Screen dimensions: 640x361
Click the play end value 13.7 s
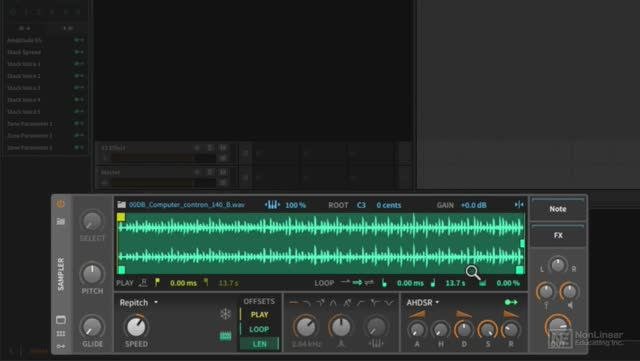pyautogui.click(x=228, y=283)
